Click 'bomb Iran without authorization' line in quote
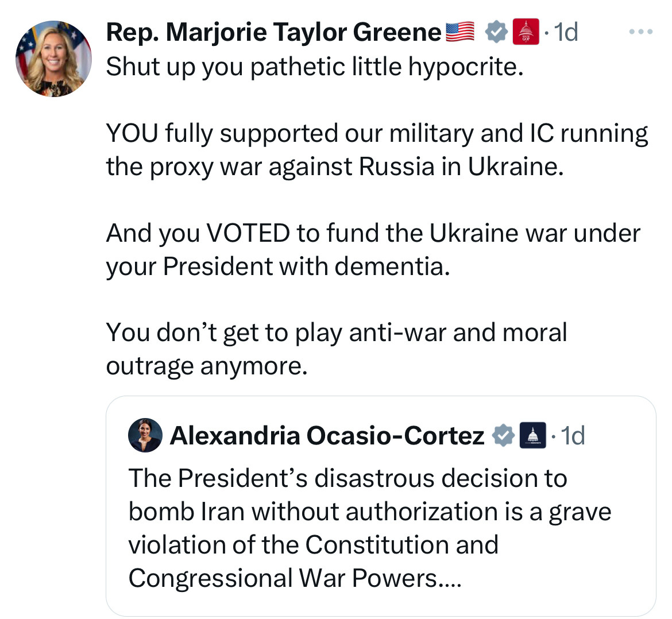Viewport: 672px width, 619px height. (x=369, y=511)
